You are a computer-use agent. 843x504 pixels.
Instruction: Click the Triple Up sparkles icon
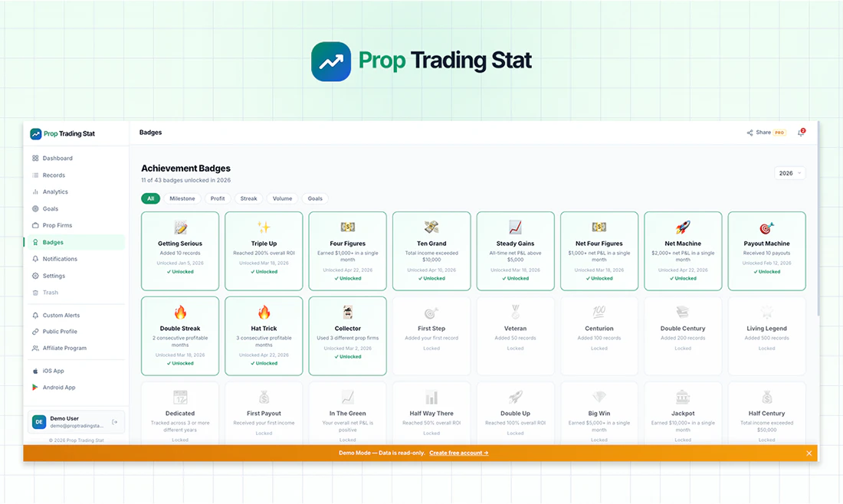pyautogui.click(x=264, y=227)
